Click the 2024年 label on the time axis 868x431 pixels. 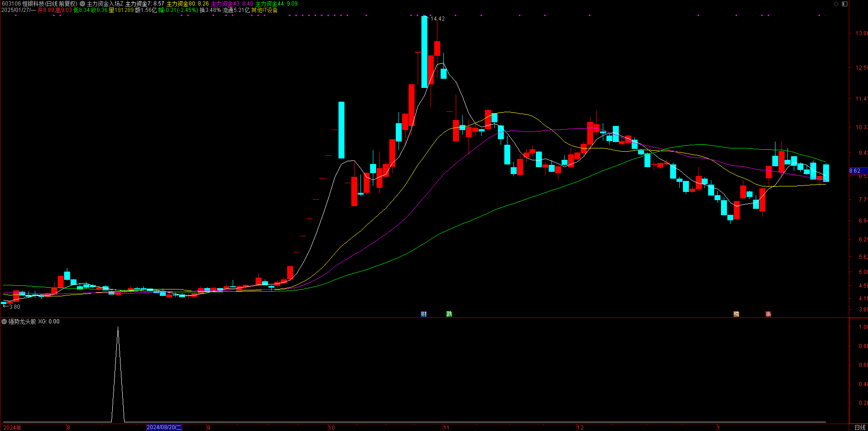click(x=12, y=427)
